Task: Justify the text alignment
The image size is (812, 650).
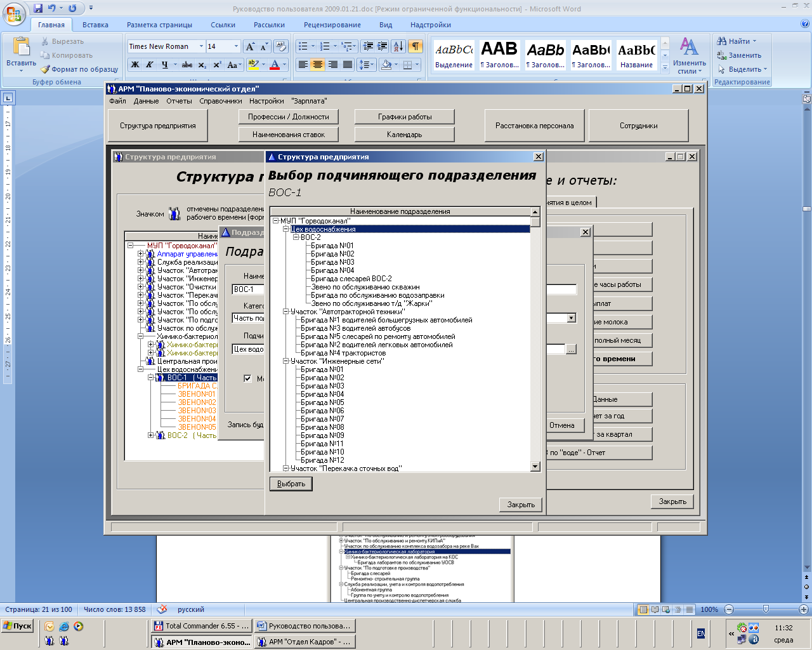Action: [347, 65]
